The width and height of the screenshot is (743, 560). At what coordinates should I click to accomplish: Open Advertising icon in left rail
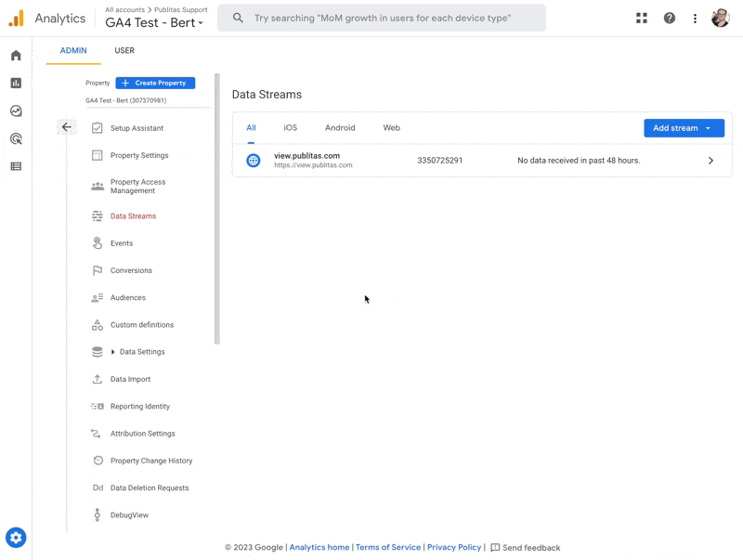[x=16, y=138]
